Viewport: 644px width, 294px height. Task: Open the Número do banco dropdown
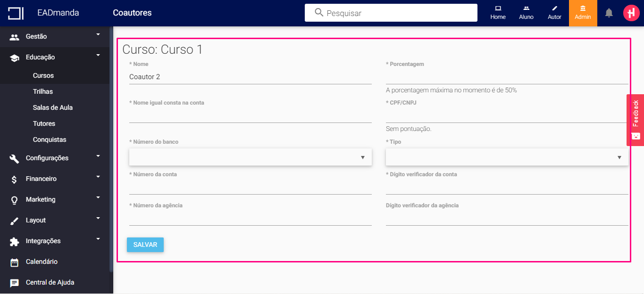(x=251, y=157)
